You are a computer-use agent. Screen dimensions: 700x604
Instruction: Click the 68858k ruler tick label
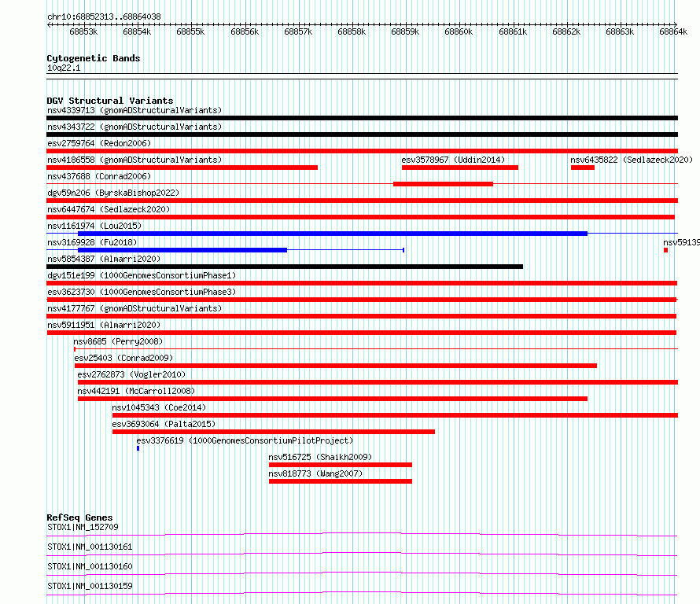[x=352, y=31]
